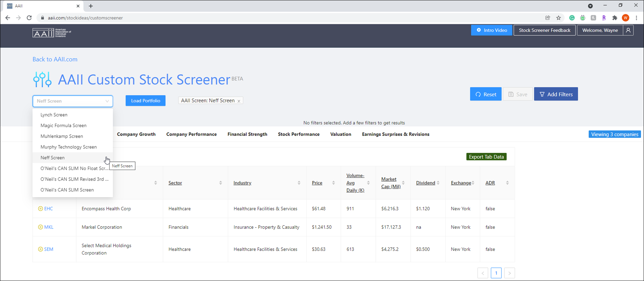644x281 pixels.
Task: Sort by Price using sort arrows
Action: [334, 183]
